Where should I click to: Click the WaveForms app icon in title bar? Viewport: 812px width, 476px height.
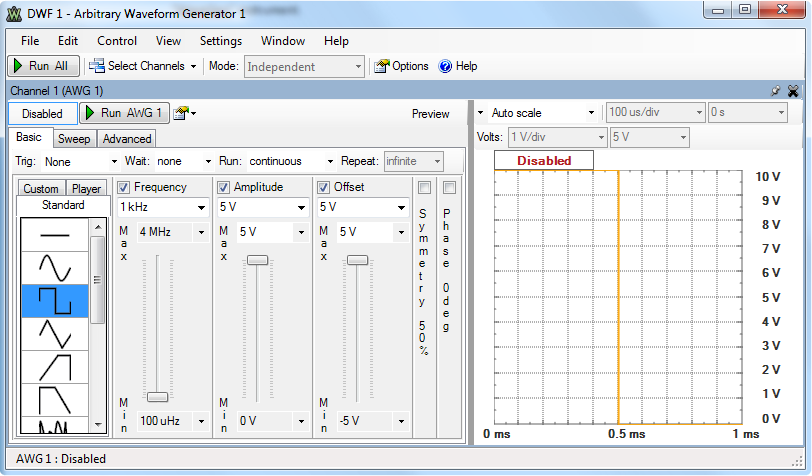click(14, 14)
